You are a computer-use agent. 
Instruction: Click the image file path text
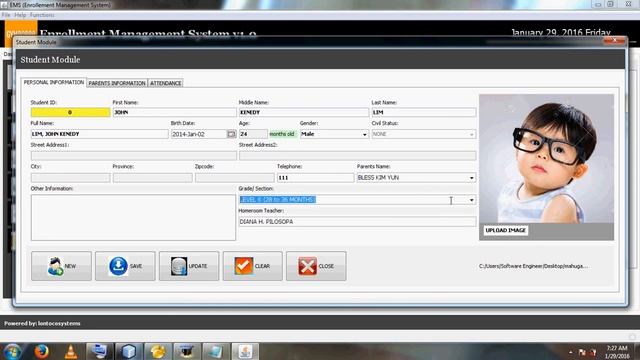[533, 266]
